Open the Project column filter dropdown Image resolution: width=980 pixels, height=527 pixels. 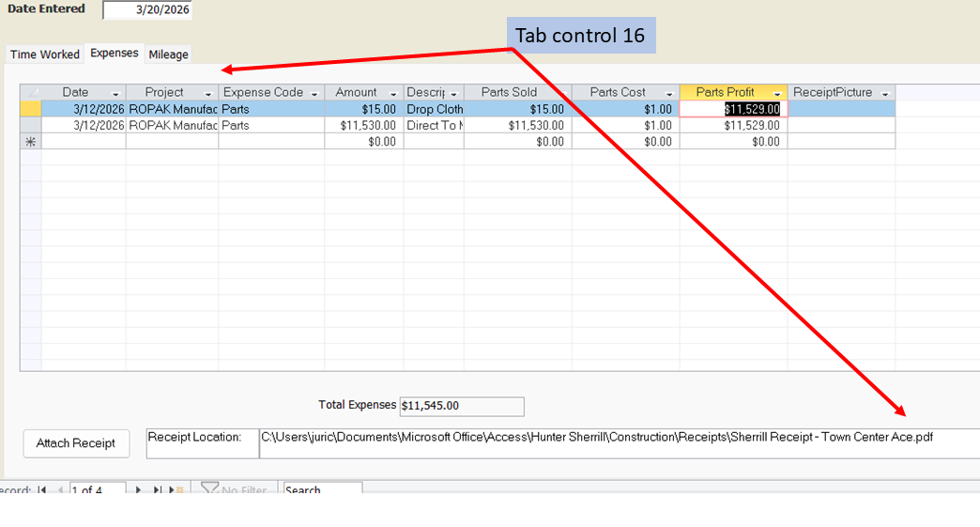[x=208, y=94]
